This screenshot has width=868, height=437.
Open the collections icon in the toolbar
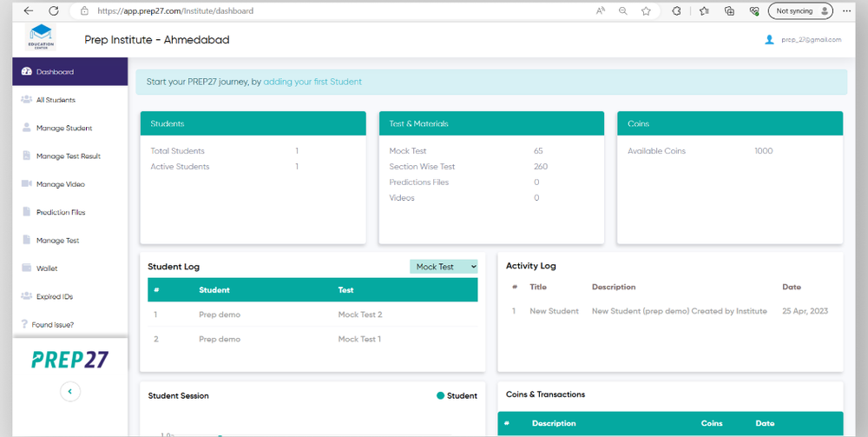(730, 10)
